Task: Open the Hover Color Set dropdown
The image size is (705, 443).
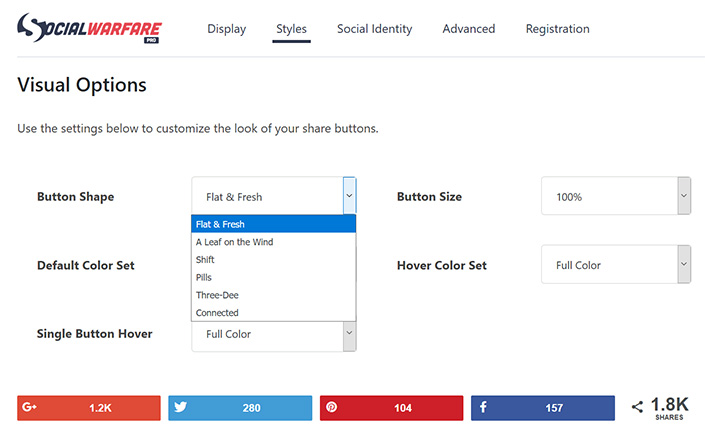Action: pos(616,264)
